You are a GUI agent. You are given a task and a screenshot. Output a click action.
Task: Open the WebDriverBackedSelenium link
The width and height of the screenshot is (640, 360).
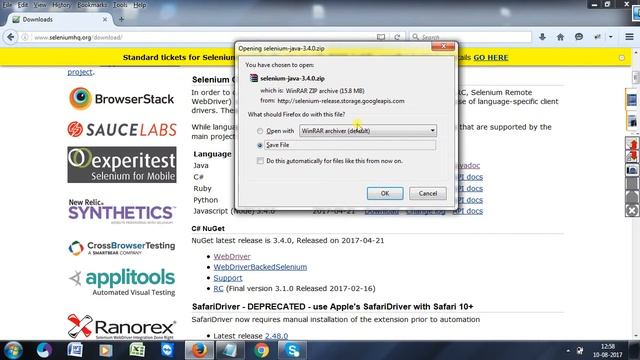[260, 267]
